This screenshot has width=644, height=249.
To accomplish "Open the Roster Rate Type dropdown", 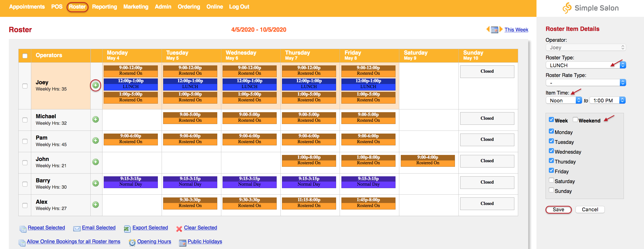I will pyautogui.click(x=586, y=83).
